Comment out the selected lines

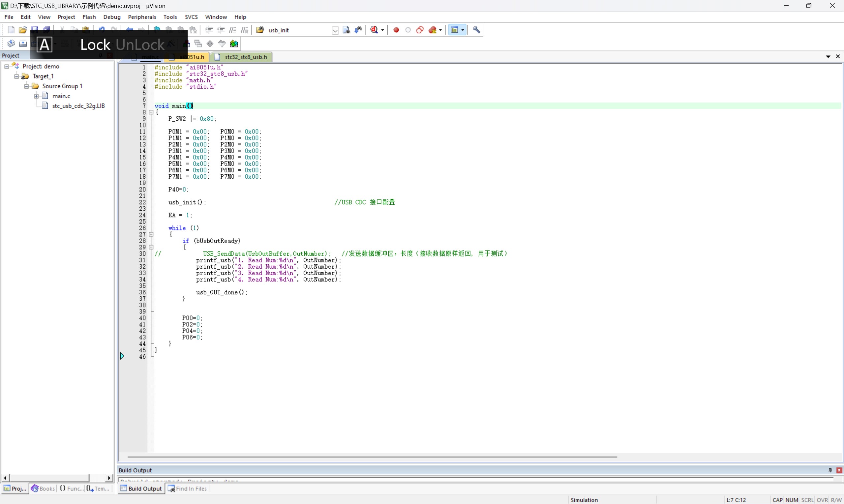(x=233, y=30)
